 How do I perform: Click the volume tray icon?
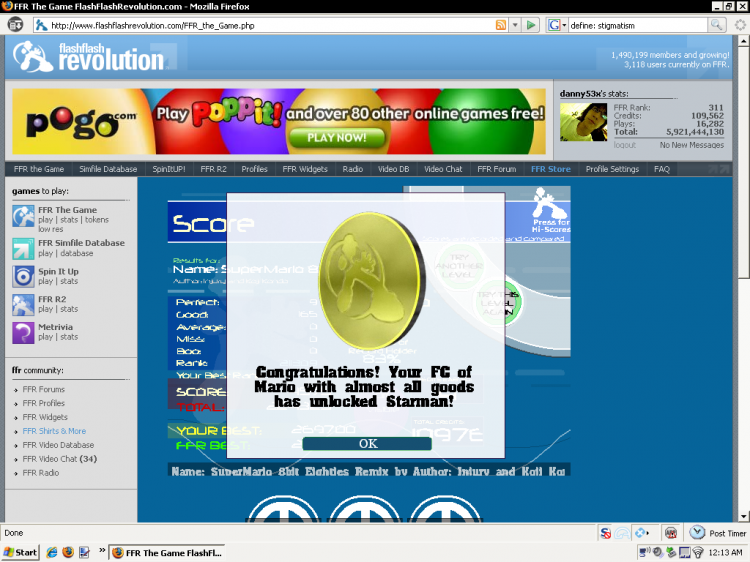[x=658, y=552]
